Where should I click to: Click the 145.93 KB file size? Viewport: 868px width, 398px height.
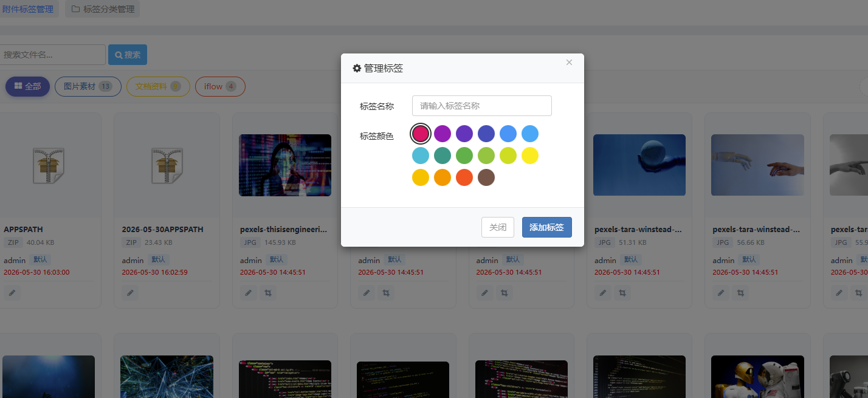click(x=280, y=242)
